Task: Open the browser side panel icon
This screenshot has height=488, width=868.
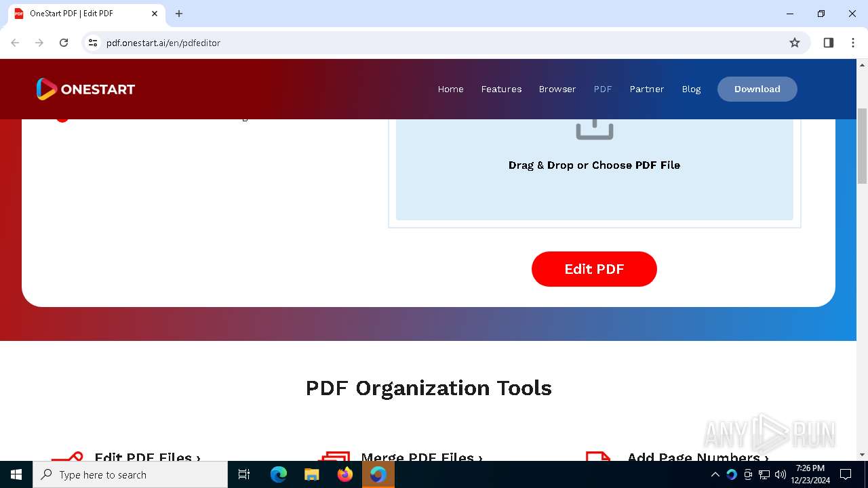Action: (x=828, y=43)
